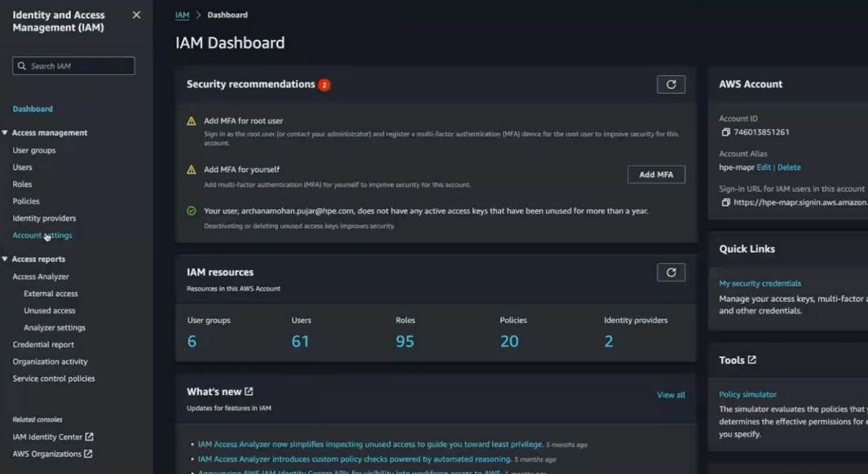
Task: Click the warning icon beside Add MFA for root user
Action: (192, 121)
